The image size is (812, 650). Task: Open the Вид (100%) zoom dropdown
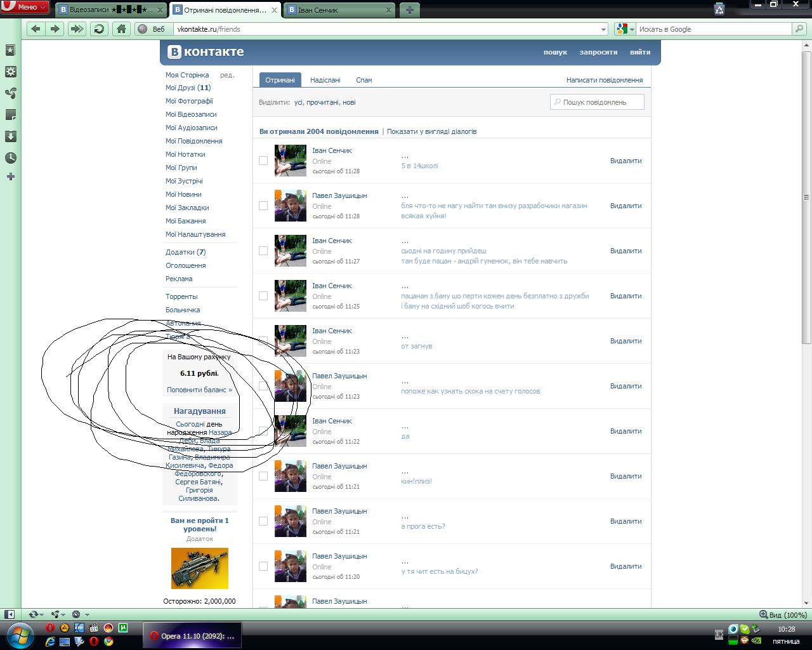point(783,614)
